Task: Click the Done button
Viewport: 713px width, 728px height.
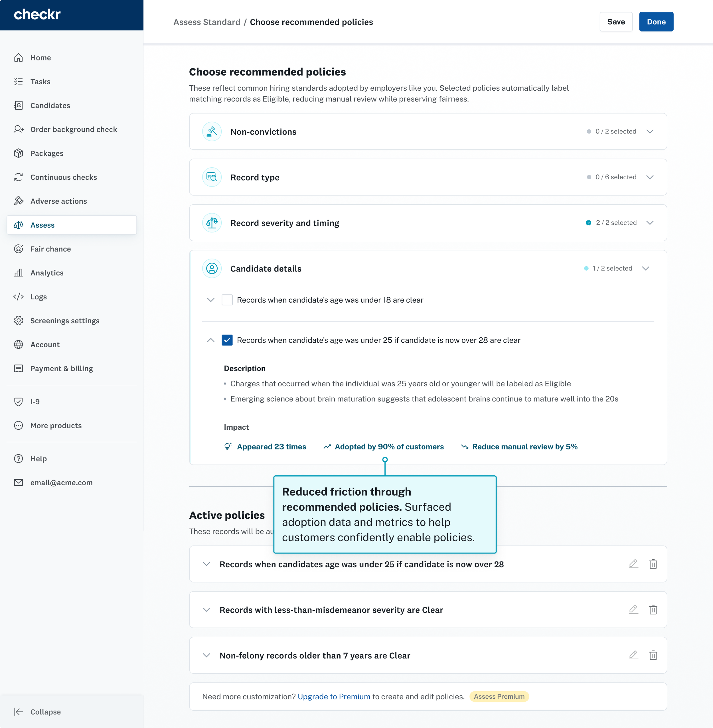Action: (656, 22)
